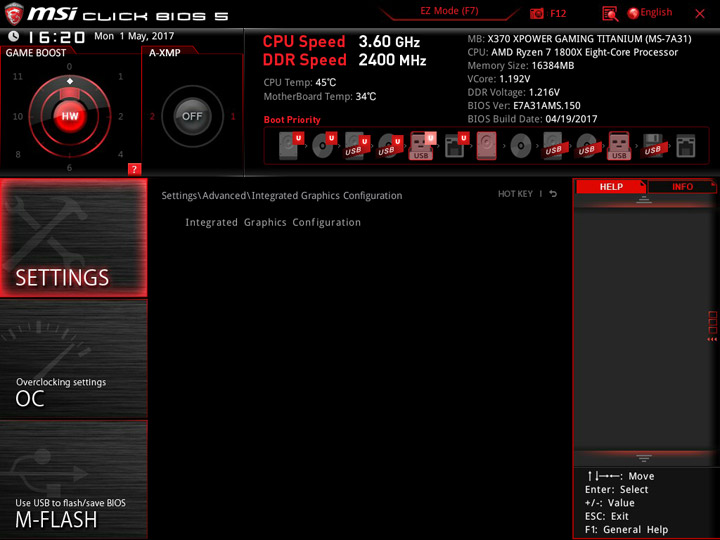Click the help panel bottom scroll handle
This screenshot has height=540, width=720.
(x=644, y=458)
